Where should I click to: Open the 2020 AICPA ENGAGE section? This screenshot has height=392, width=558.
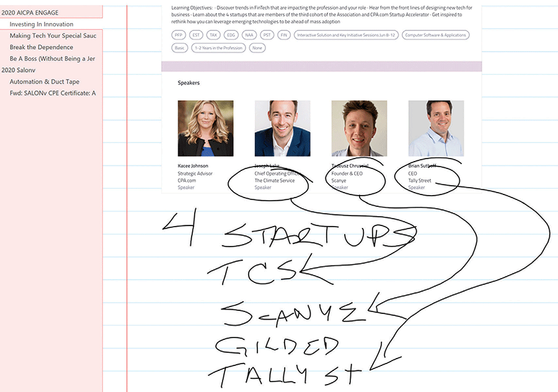(x=51, y=12)
